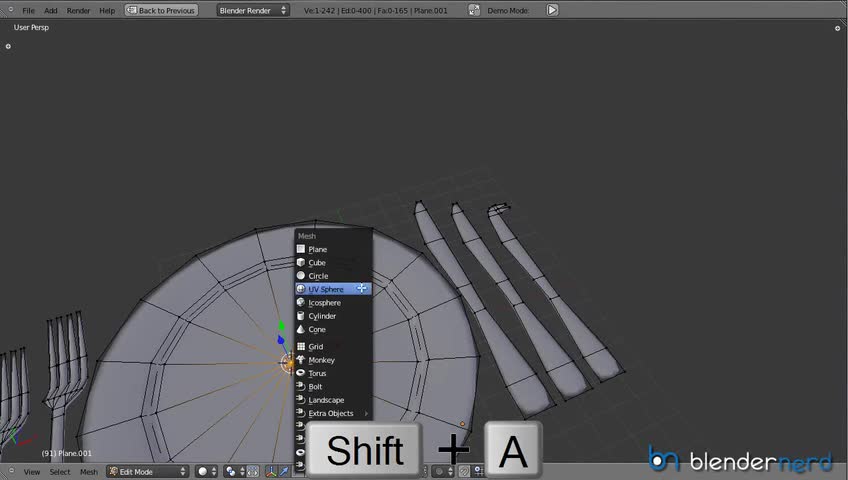Expand the Extra Objects submenu
The image size is (848, 480).
333,413
